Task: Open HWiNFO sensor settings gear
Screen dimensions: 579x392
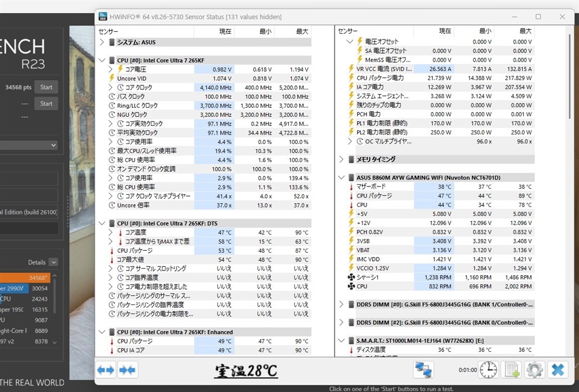Action: pos(535,369)
